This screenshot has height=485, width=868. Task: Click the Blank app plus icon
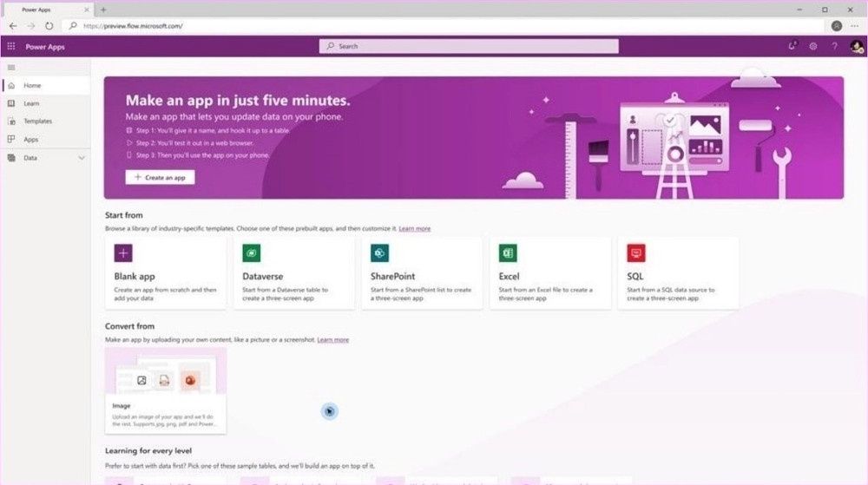(123, 253)
